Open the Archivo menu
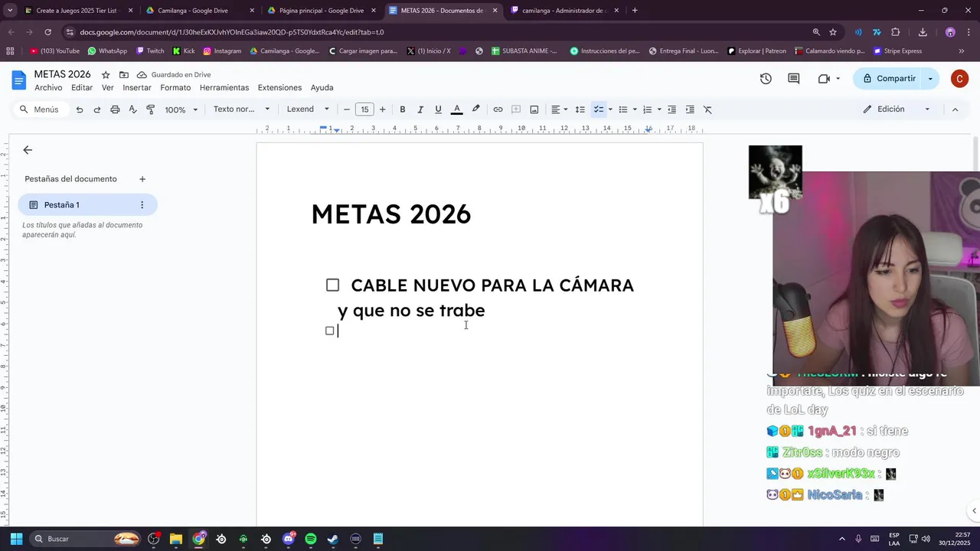980x551 pixels. pyautogui.click(x=48, y=88)
